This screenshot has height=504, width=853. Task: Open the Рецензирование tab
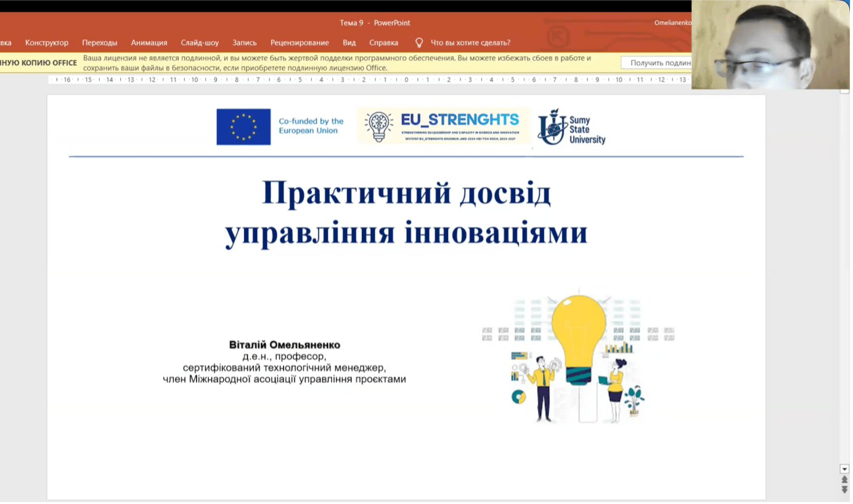300,43
